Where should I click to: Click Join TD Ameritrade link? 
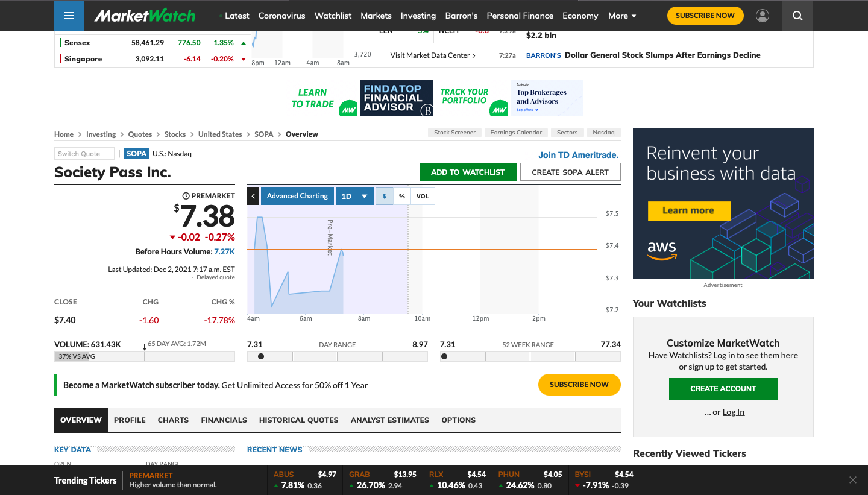pyautogui.click(x=578, y=155)
